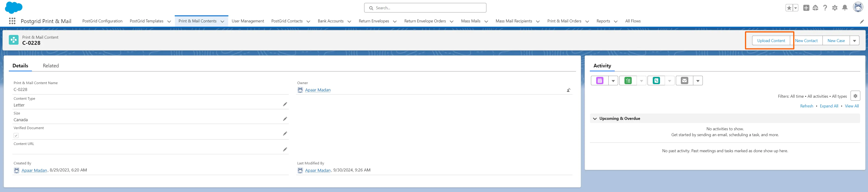The width and height of the screenshot is (868, 192).
Task: Open the more actions dropdown beside New Case
Action: (x=854, y=41)
